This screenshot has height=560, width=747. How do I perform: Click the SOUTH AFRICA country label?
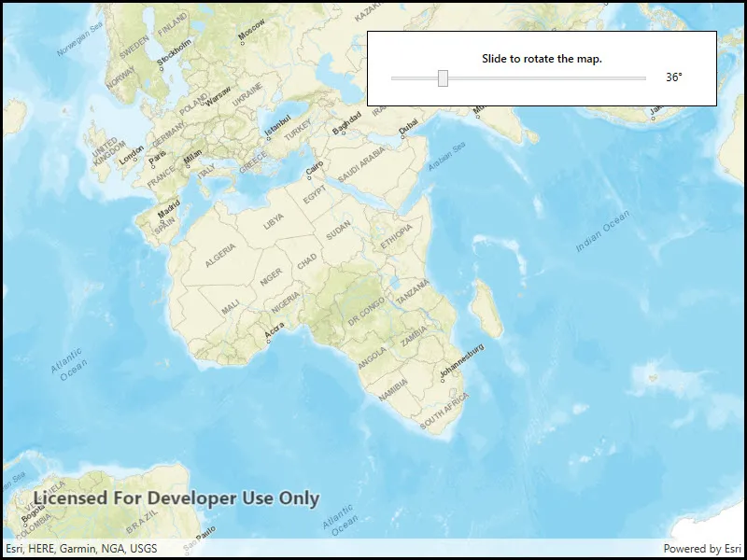click(444, 411)
